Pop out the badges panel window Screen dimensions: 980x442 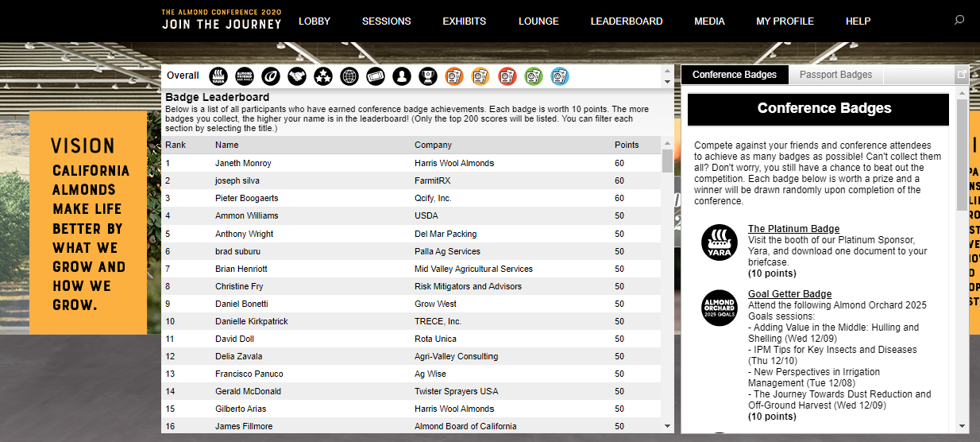point(962,75)
